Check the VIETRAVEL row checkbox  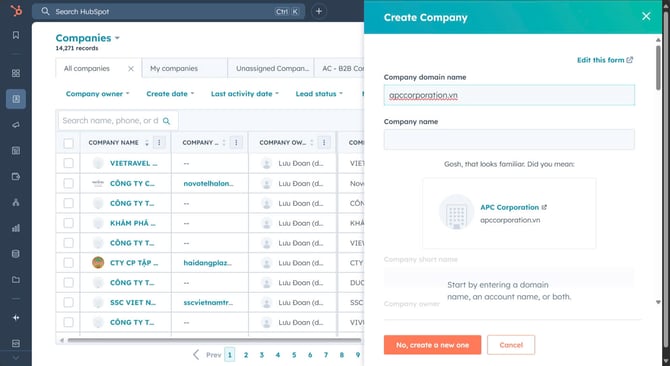tap(68, 163)
